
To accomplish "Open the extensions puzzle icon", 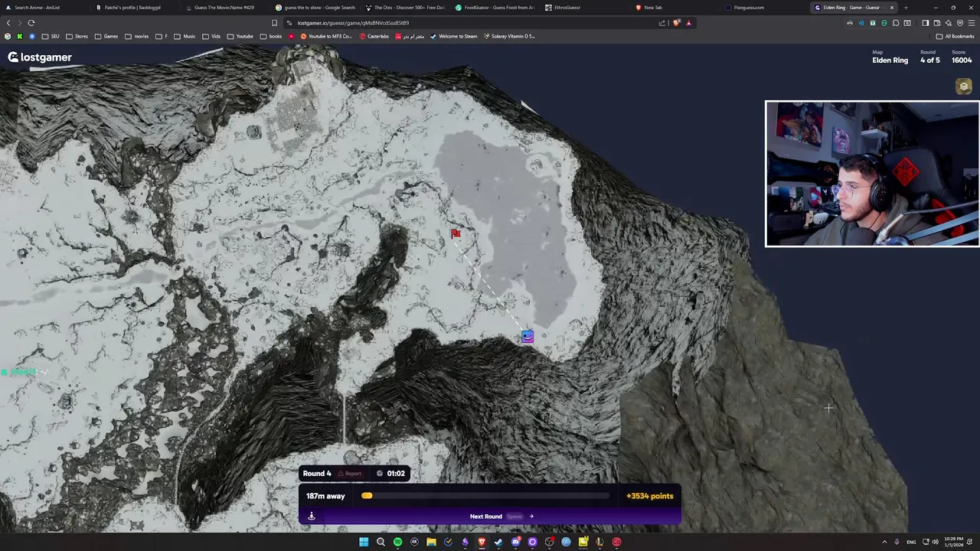I will [x=896, y=23].
